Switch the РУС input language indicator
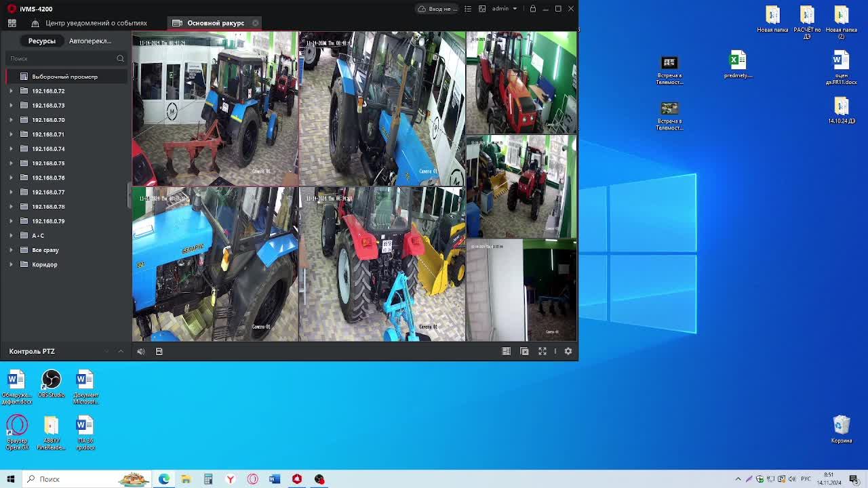 [806, 479]
